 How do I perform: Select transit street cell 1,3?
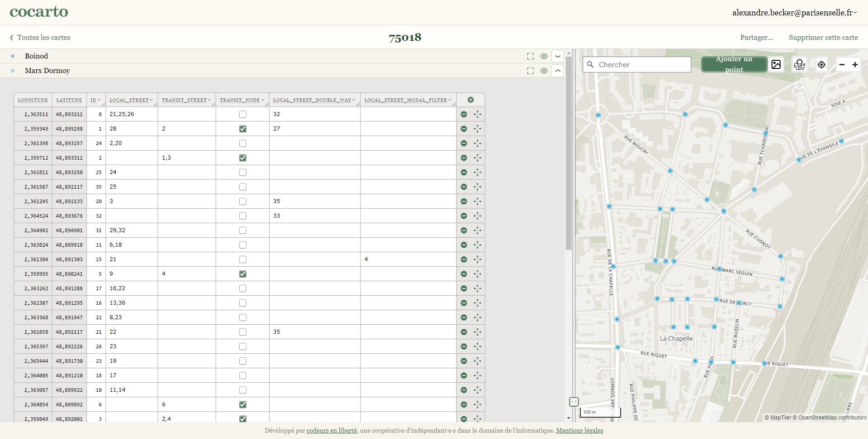pyautogui.click(x=187, y=158)
